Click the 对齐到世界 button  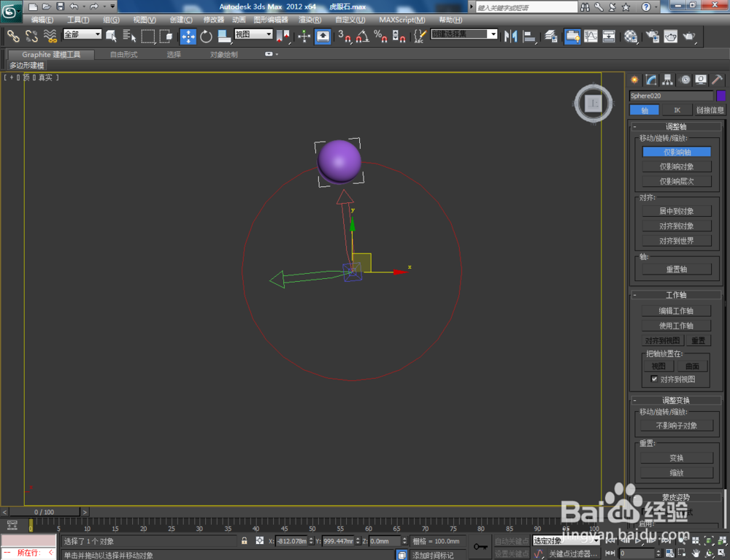pyautogui.click(x=677, y=241)
